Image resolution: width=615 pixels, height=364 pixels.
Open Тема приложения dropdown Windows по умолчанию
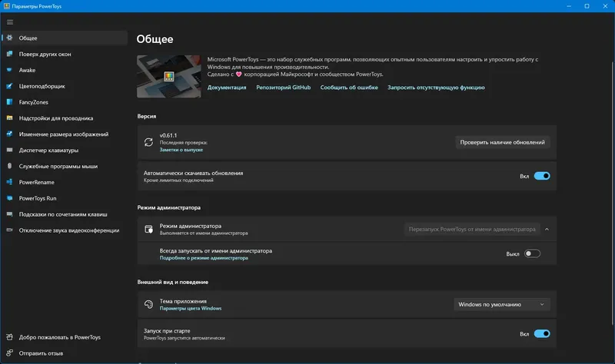[502, 304]
